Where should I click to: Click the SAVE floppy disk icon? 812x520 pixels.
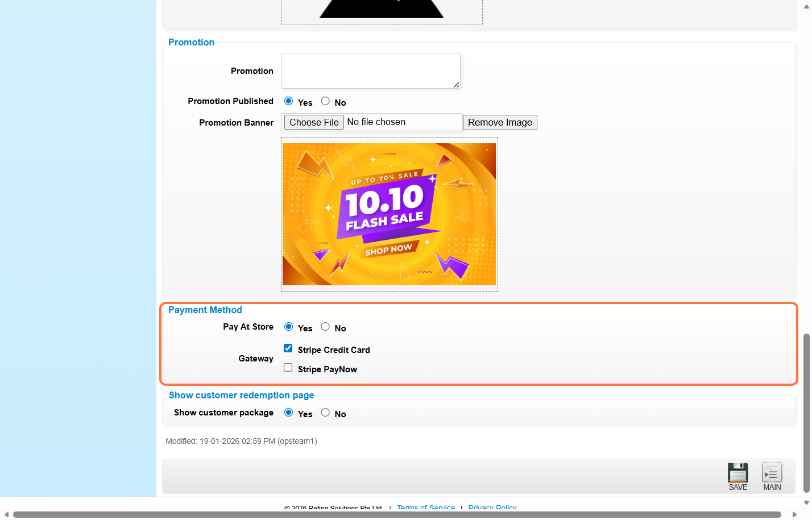738,473
